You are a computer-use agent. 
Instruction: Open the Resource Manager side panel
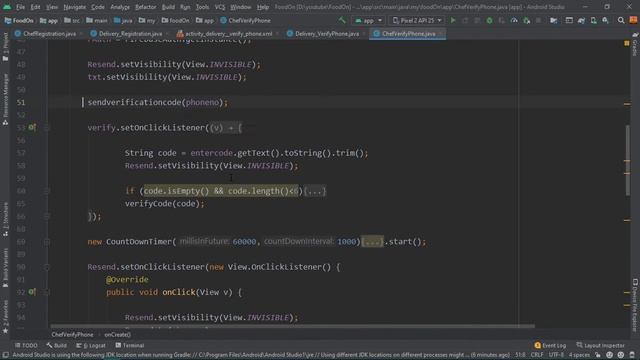(5, 99)
